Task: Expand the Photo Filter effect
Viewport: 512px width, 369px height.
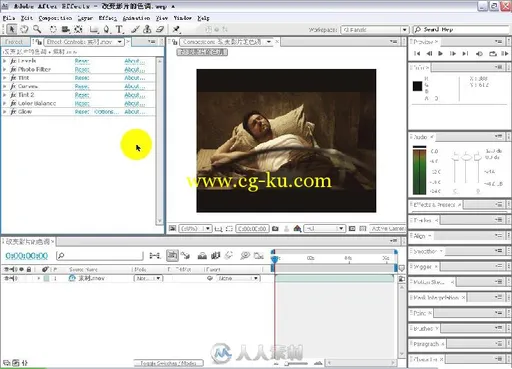Action: [5, 69]
